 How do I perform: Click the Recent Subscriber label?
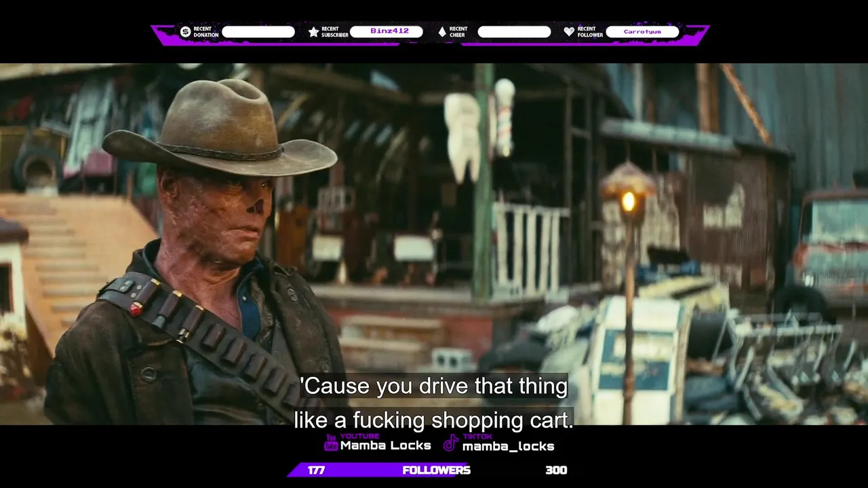tap(335, 32)
